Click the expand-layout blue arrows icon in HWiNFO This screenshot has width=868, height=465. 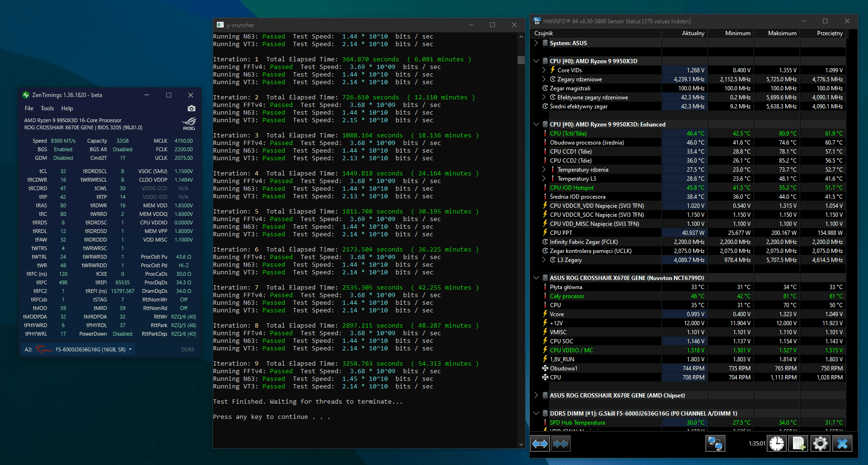540,444
